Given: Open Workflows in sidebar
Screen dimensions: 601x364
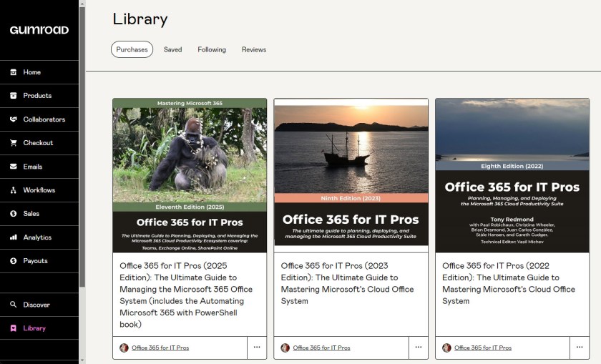Looking at the screenshot, I should click(x=39, y=190).
